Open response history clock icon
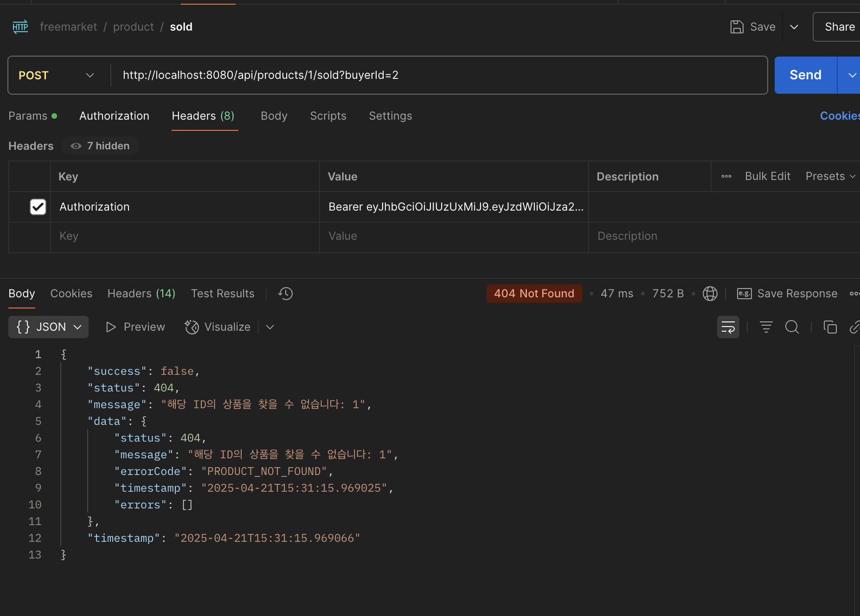This screenshot has height=616, width=860. tap(285, 294)
